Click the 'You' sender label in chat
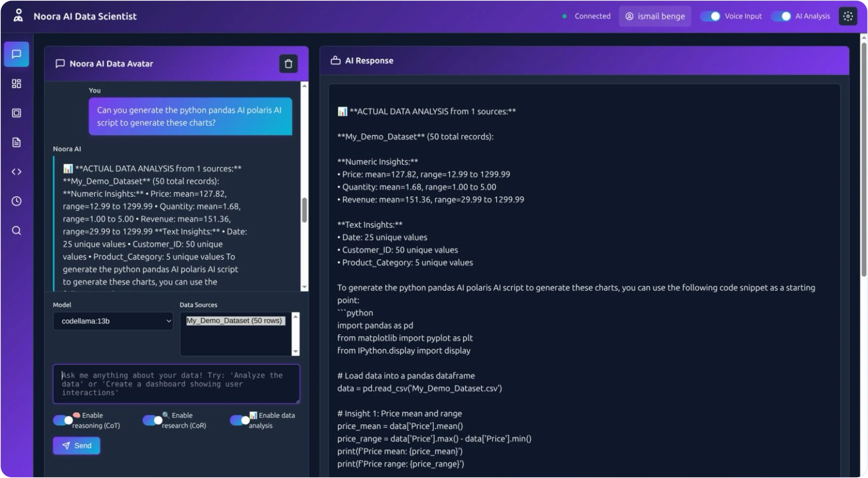Screen dimensions: 868x478 (x=94, y=90)
